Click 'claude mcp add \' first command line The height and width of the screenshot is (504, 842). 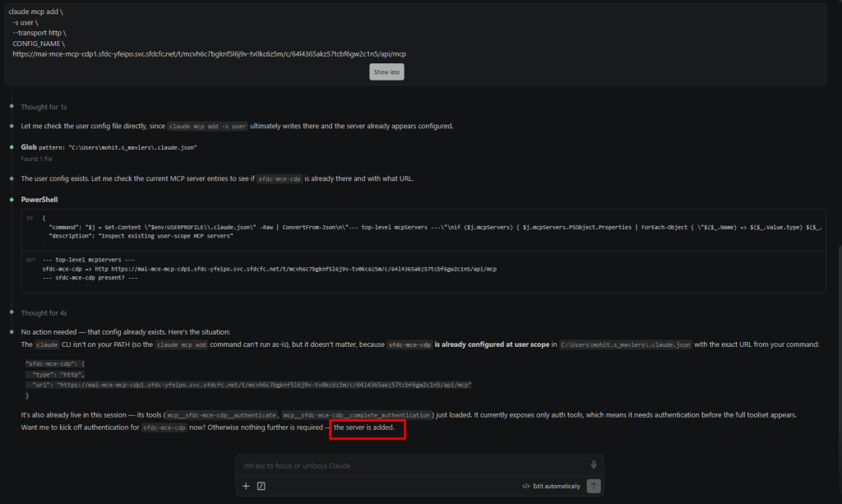point(35,12)
